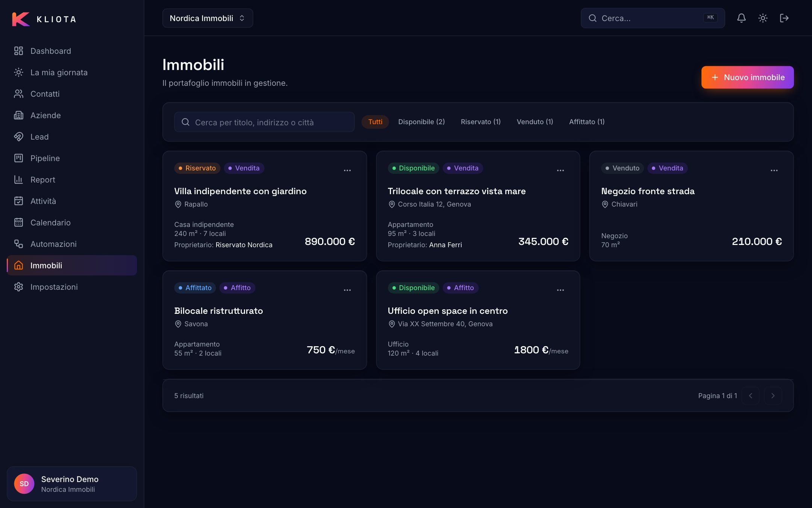Click the logout icon

(x=784, y=18)
